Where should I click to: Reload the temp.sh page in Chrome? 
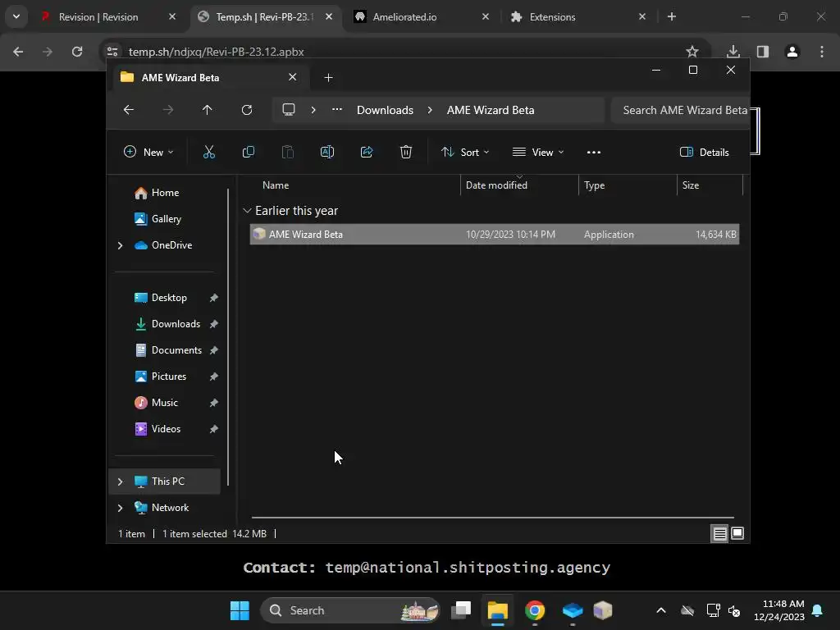coord(77,52)
